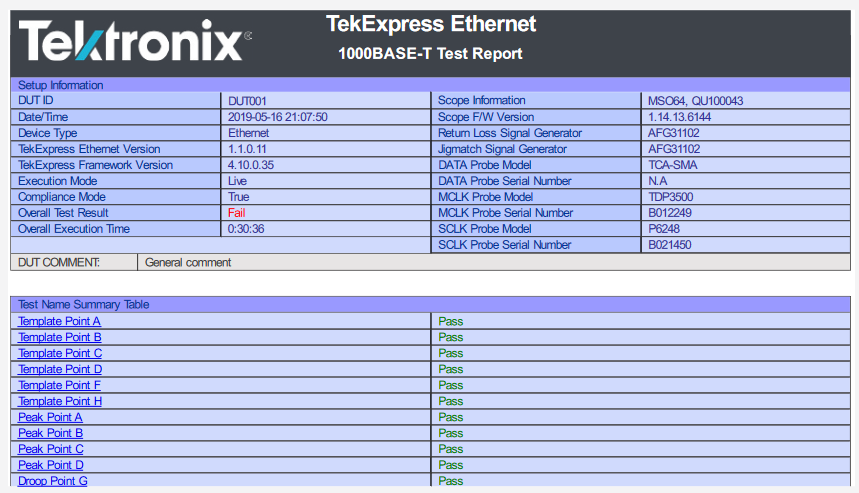Jump to Template Point C results
The image size is (859, 493).
(59, 354)
